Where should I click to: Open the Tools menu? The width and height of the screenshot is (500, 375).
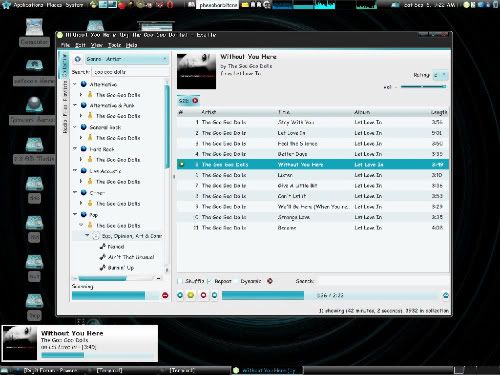coord(114,45)
